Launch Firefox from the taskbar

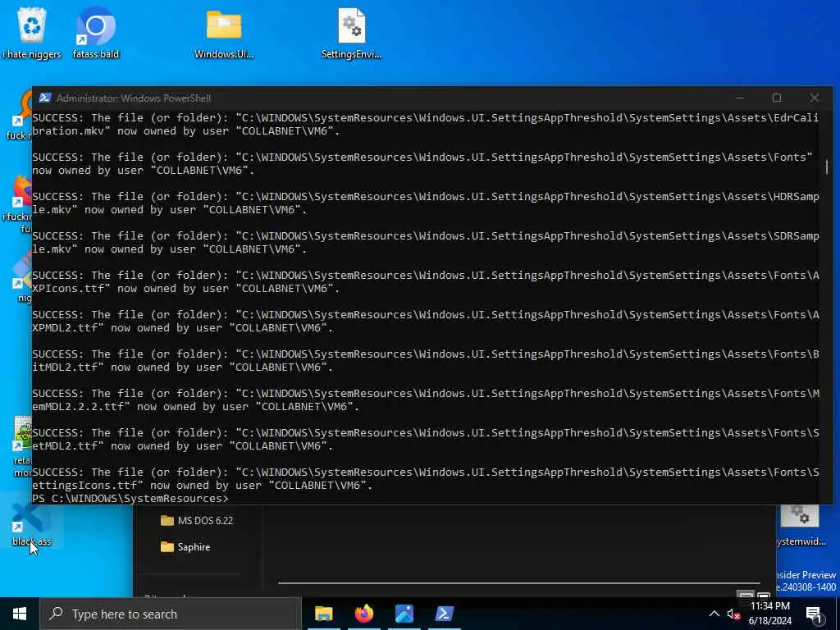click(363, 614)
